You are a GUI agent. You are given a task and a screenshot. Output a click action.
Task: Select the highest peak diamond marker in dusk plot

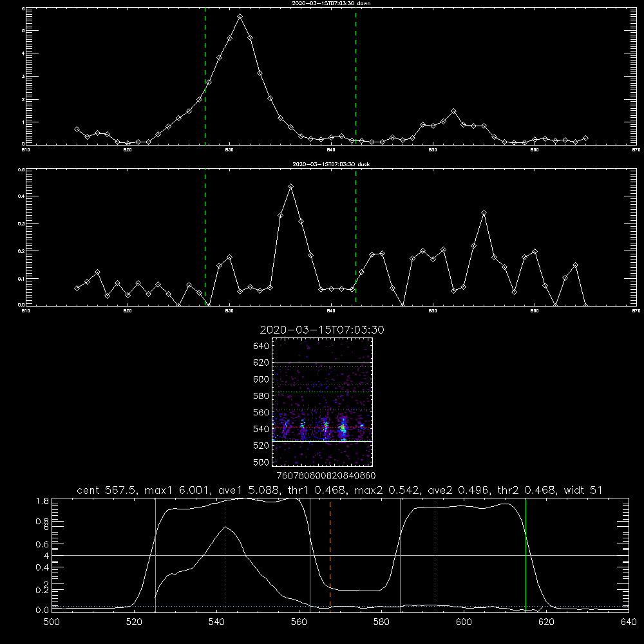pyautogui.click(x=291, y=187)
